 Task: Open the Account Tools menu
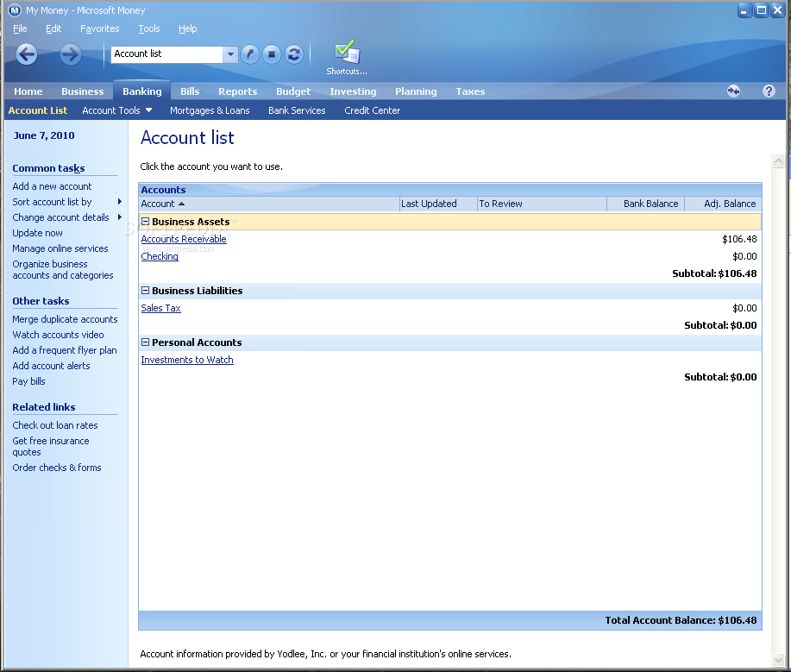tap(117, 110)
